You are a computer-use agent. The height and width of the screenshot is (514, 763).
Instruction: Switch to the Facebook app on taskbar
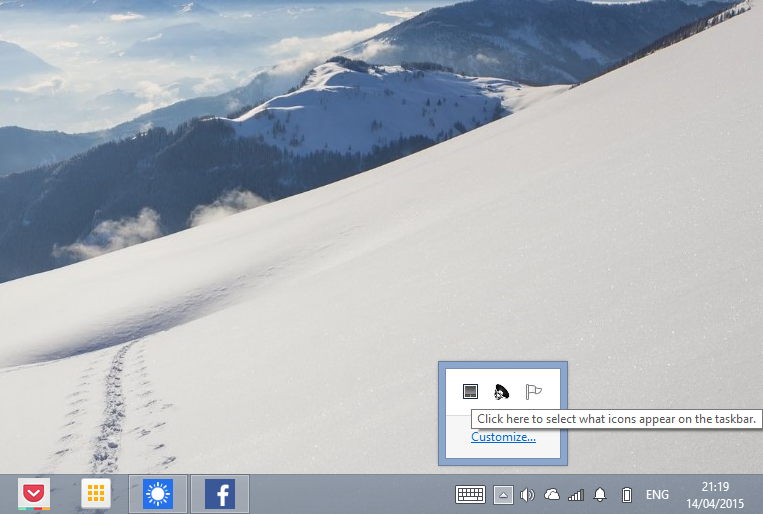(x=220, y=494)
